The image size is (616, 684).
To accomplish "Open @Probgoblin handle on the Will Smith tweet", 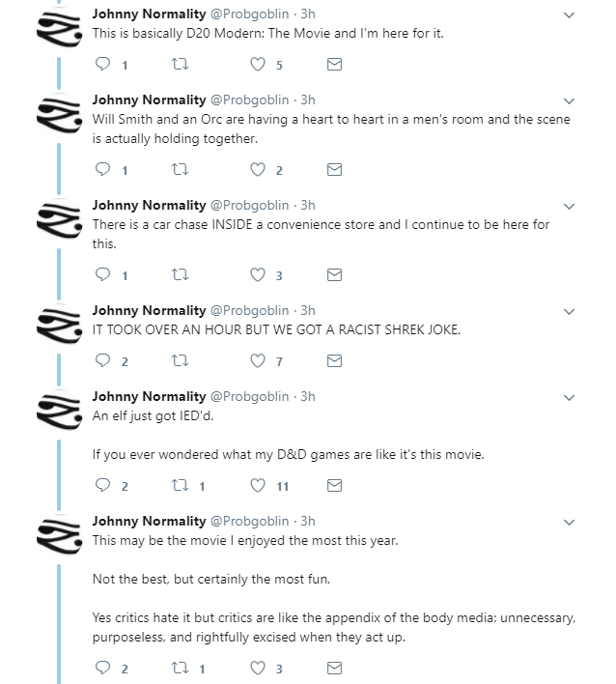I will (x=249, y=100).
